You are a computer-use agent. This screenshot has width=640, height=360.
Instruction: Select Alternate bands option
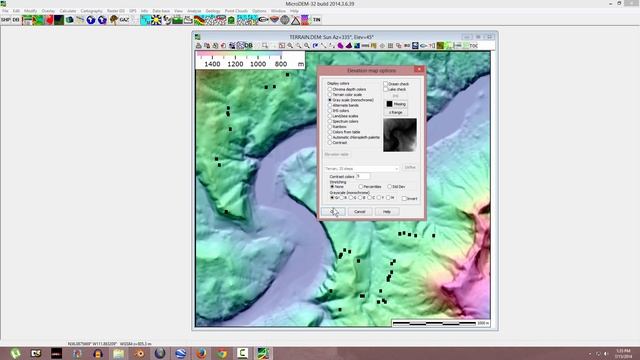point(343,105)
